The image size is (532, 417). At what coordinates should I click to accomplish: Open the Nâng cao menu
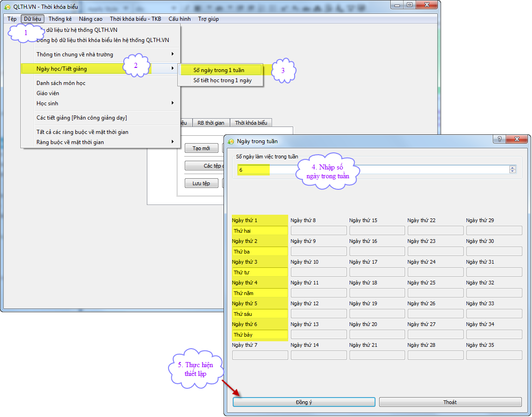pos(91,19)
